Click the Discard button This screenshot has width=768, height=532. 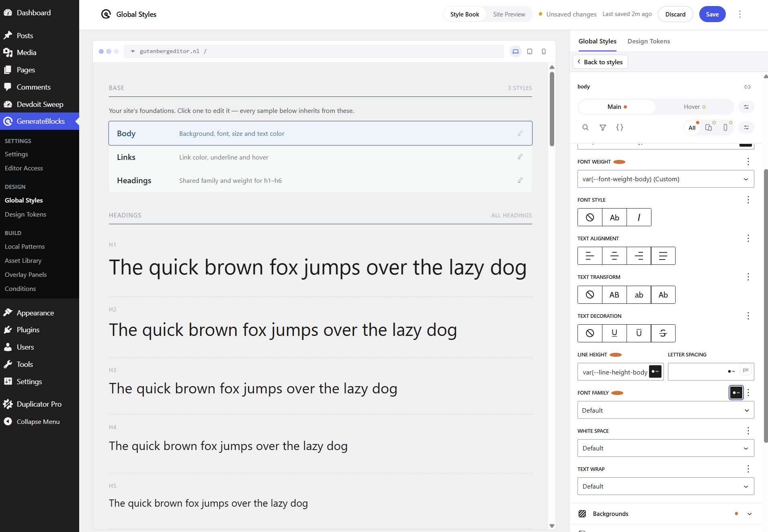pyautogui.click(x=675, y=14)
